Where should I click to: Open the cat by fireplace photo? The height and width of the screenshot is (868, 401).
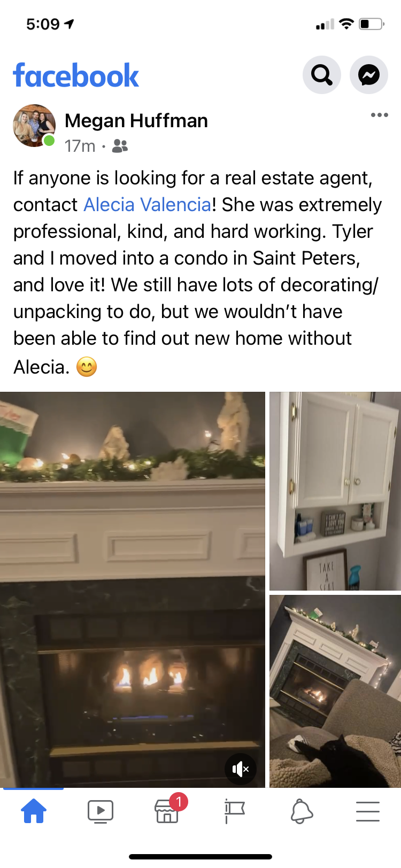click(335, 691)
